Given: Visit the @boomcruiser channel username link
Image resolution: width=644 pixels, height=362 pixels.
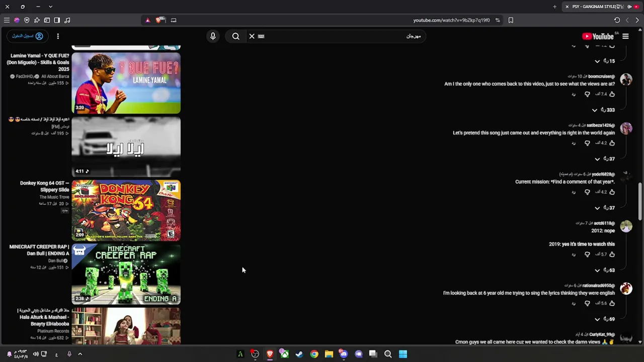Looking at the screenshot, I should (601, 76).
